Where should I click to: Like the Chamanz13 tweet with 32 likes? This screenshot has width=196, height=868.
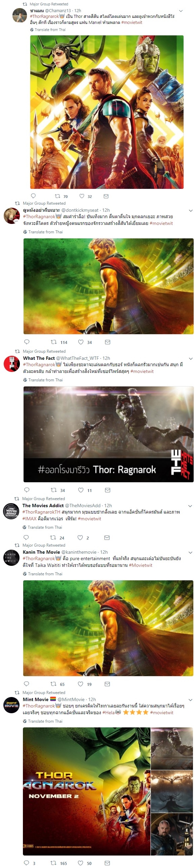pyautogui.click(x=82, y=196)
